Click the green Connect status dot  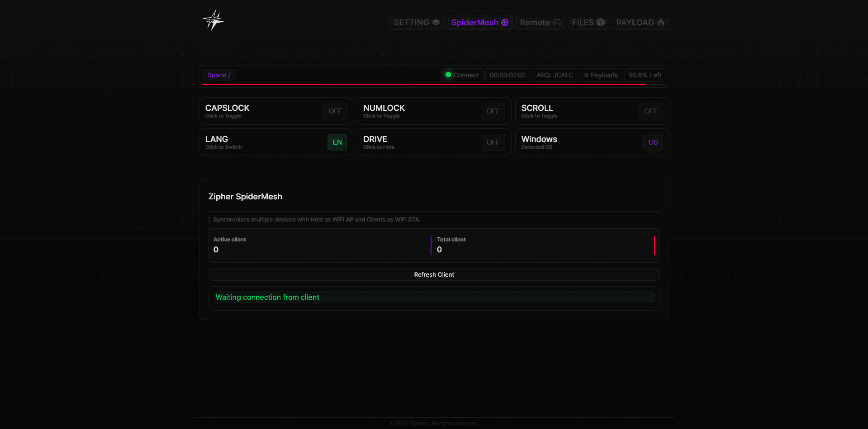[x=448, y=75]
